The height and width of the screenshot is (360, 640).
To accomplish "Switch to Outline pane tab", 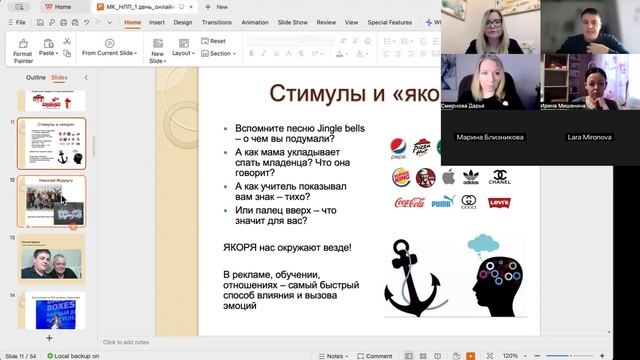I will [x=36, y=77].
